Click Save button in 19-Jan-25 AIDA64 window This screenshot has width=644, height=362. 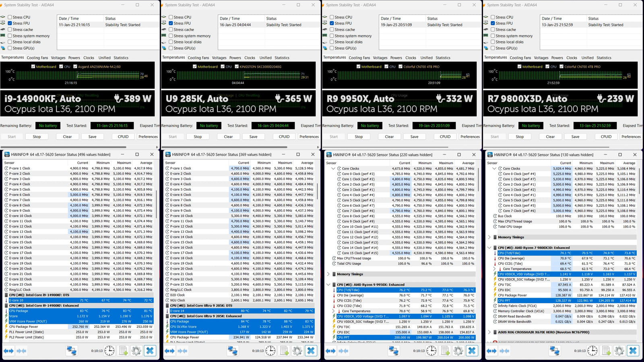pos(414,137)
